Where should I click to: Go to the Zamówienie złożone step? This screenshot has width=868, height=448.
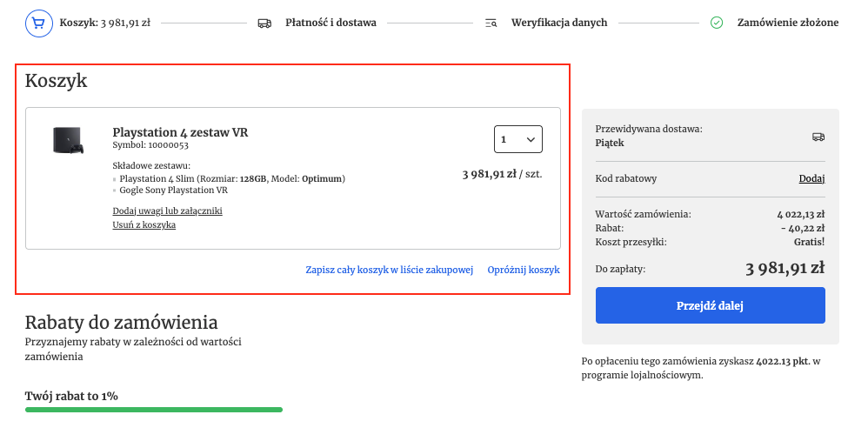click(x=788, y=23)
